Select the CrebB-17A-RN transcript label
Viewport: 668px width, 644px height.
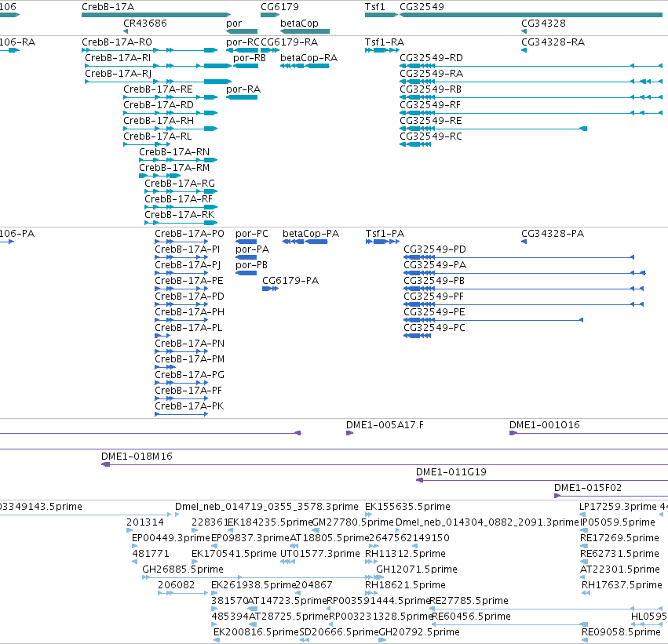click(174, 152)
